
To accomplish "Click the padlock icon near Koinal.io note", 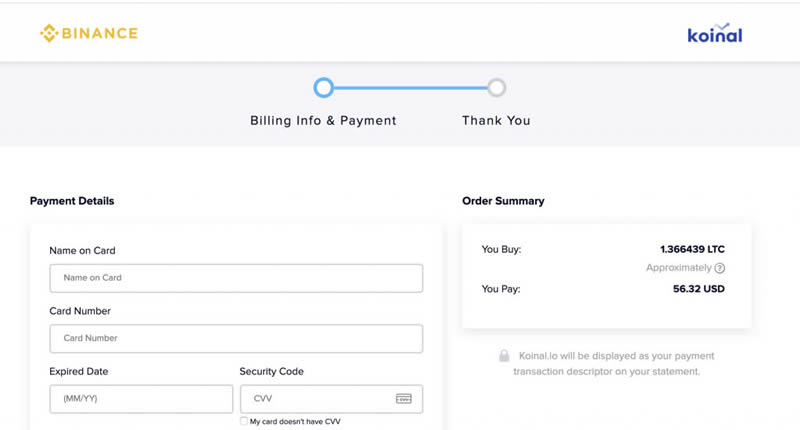I will 504,356.
